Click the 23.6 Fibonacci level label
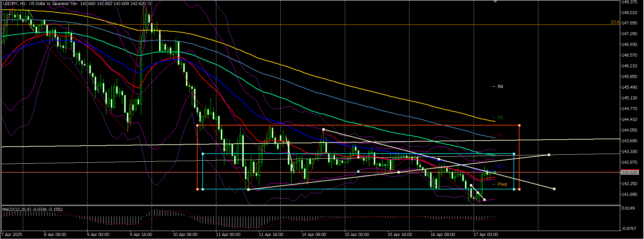The image size is (644, 239). tap(614, 22)
